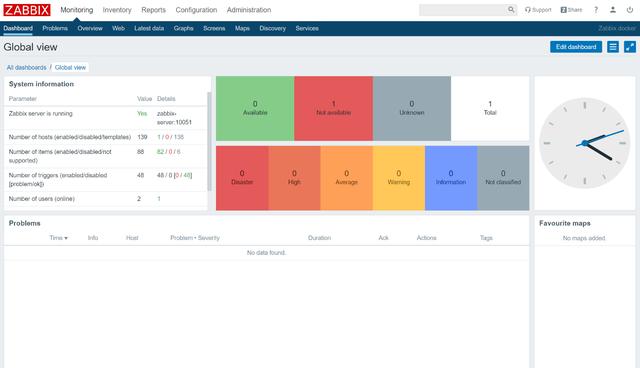This screenshot has width=640, height=368.
Task: Open the Graphs submenu
Action: 184,28
